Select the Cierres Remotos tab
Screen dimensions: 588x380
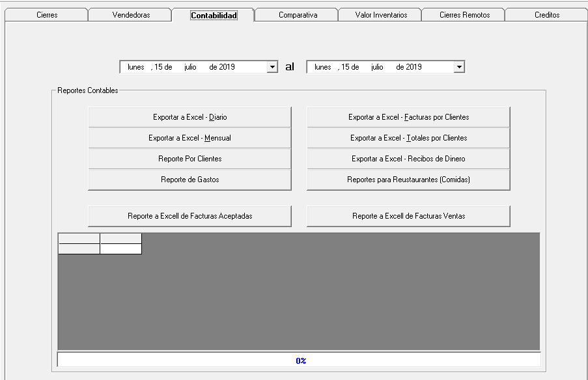coord(464,15)
